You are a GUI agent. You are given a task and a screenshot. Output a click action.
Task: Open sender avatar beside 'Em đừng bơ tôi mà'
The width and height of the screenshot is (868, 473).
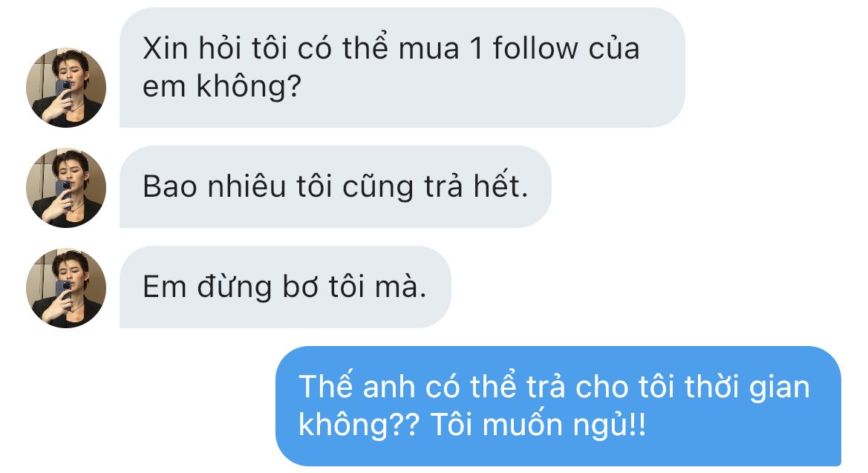click(66, 288)
